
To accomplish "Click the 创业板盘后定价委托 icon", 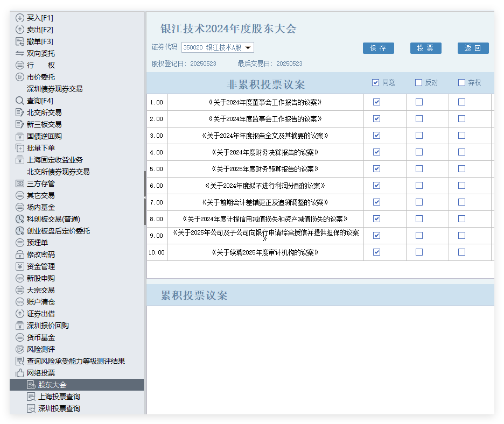I will tap(20, 231).
